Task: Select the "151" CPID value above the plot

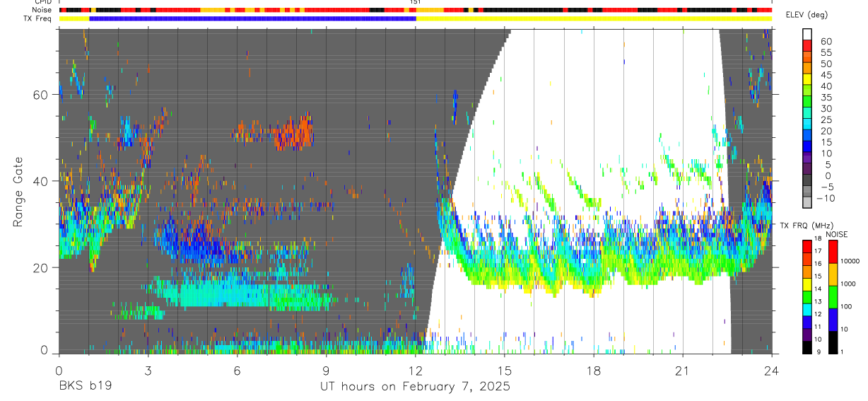Action: point(416,3)
